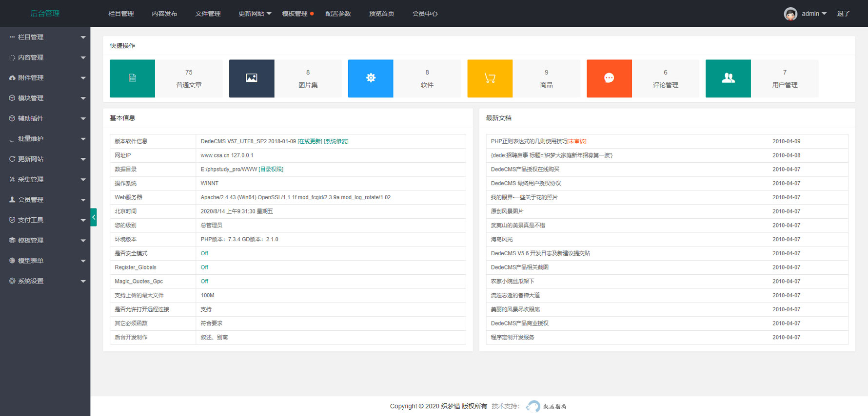Open the 更新网站 top menu dropdown
Viewport: 868px width, 416px height.
point(255,14)
